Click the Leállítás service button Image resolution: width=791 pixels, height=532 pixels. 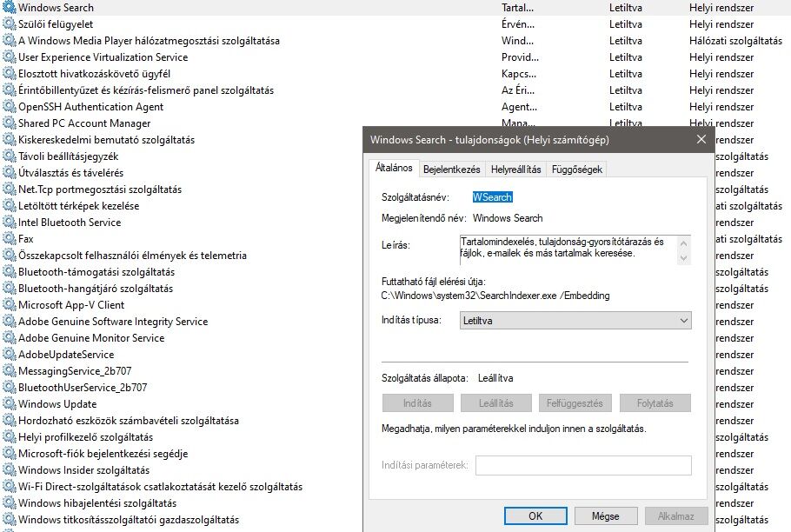(x=495, y=403)
